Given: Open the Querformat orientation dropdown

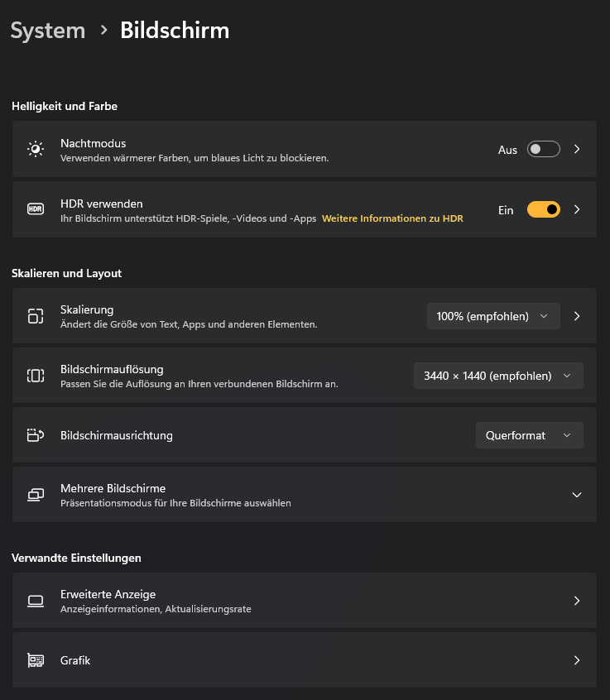Looking at the screenshot, I should tap(529, 435).
